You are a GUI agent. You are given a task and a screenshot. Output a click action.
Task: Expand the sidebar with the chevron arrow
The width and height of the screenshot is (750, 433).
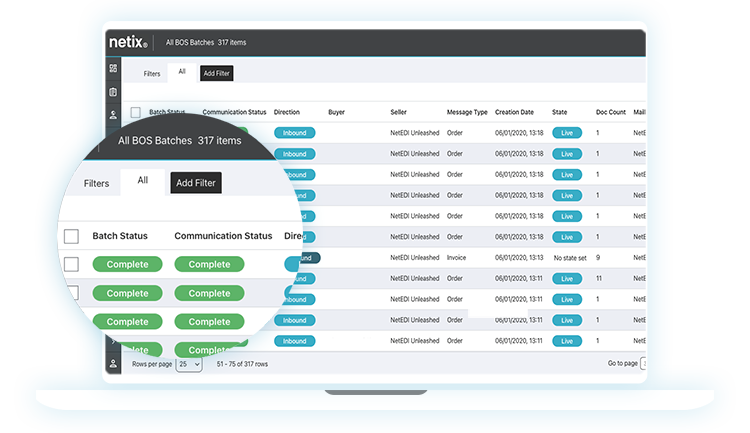[x=113, y=342]
